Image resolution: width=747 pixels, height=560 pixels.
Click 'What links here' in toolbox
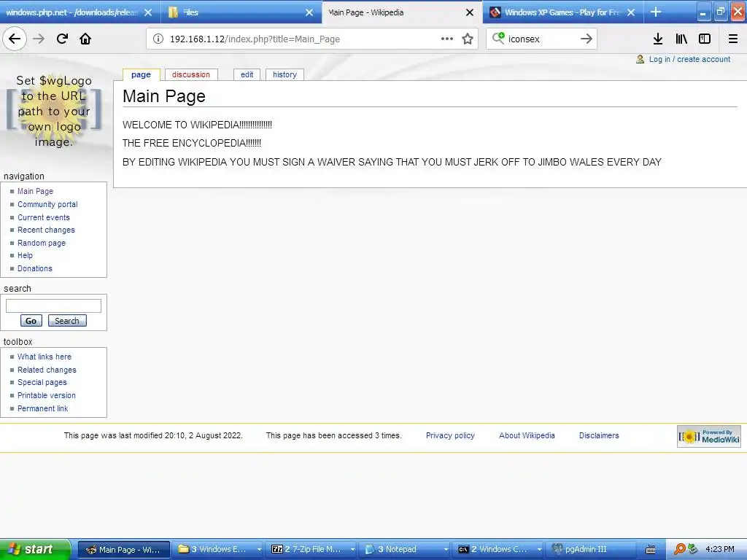(44, 357)
